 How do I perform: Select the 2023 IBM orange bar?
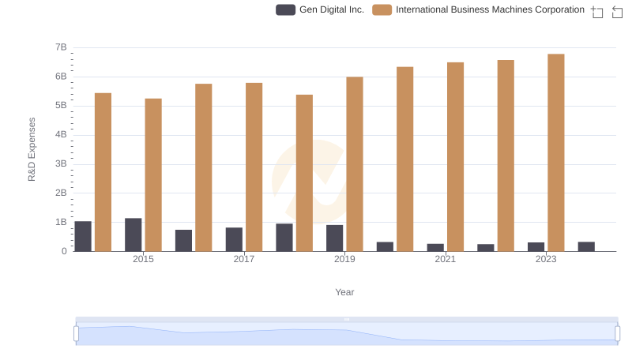556,152
